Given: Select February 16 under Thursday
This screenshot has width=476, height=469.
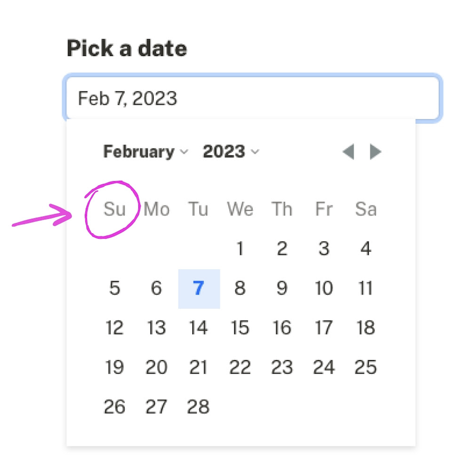Looking at the screenshot, I should click(282, 328).
